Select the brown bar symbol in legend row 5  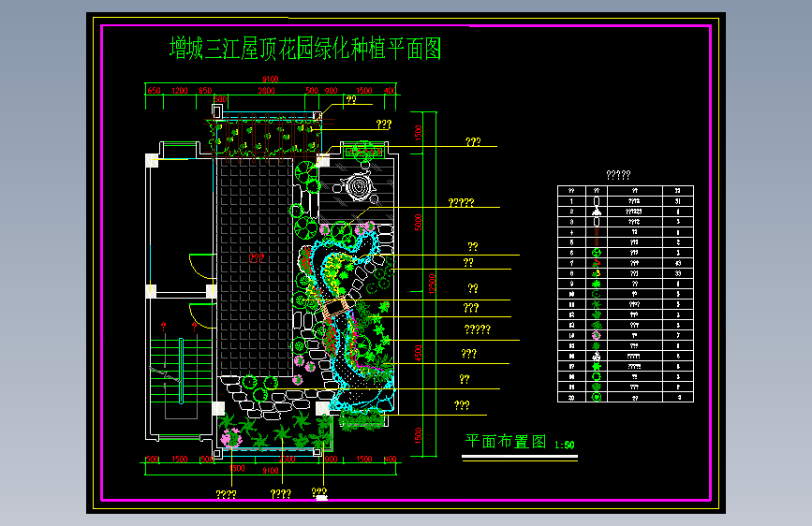tap(597, 242)
